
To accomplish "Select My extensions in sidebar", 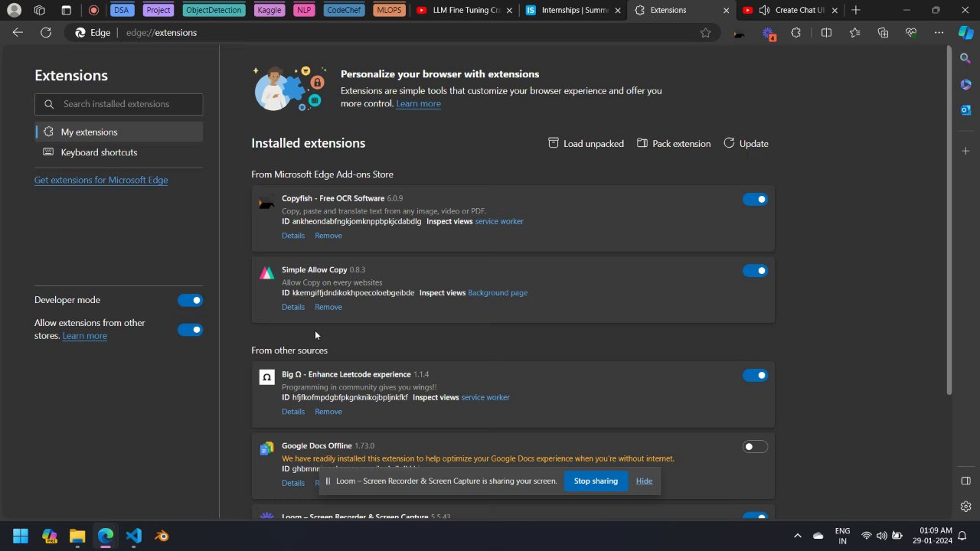I will tap(119, 132).
